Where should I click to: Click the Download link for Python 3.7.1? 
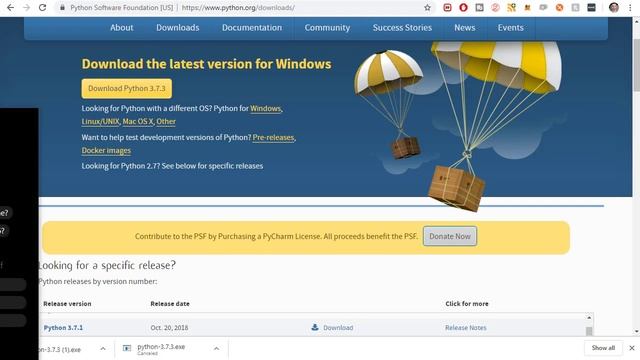[x=338, y=328]
